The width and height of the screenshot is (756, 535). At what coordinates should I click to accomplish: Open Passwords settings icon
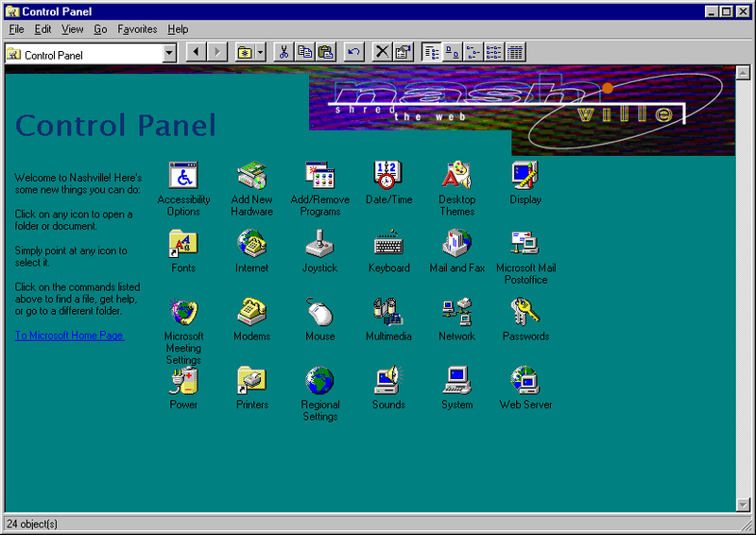[x=525, y=313]
